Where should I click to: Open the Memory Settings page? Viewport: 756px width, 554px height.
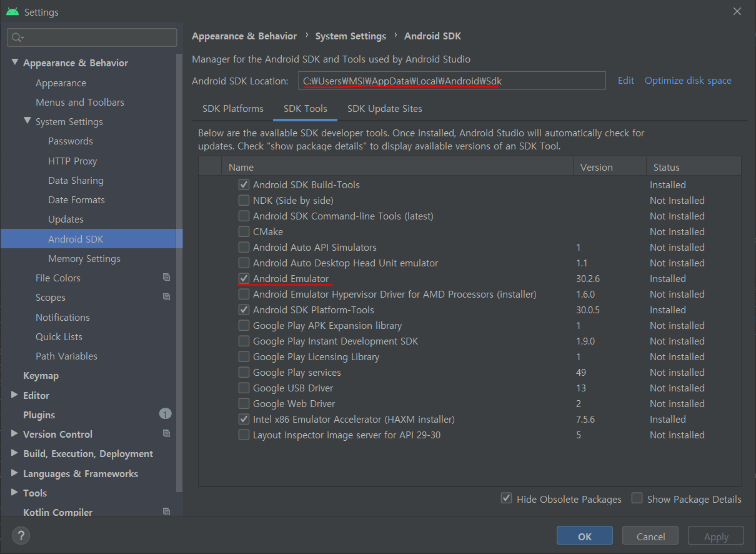tap(84, 258)
